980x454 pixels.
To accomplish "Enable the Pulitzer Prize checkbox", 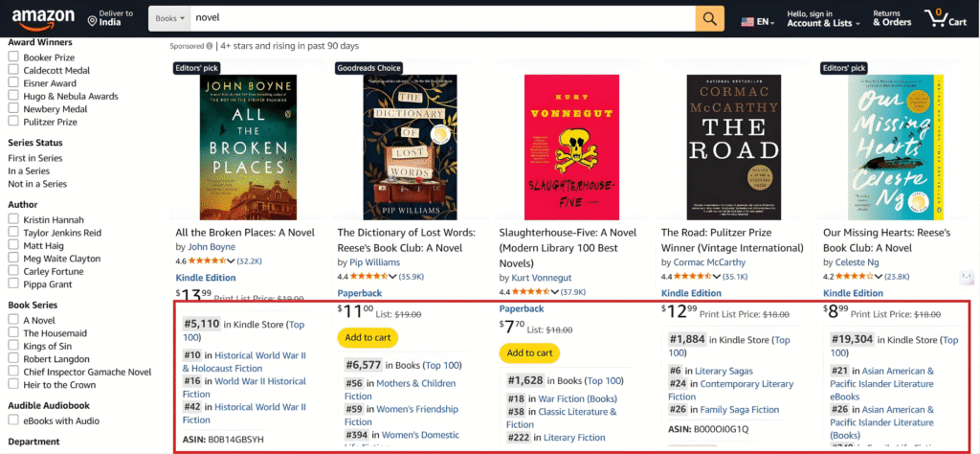I will (x=13, y=122).
